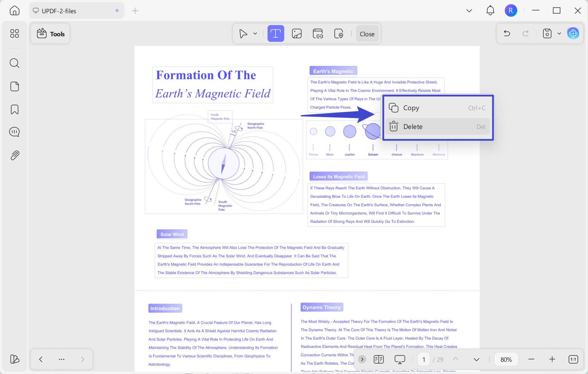Viewport: 588px width, 374px height.
Task: Toggle the actual size 1:1 button
Action: click(x=573, y=359)
